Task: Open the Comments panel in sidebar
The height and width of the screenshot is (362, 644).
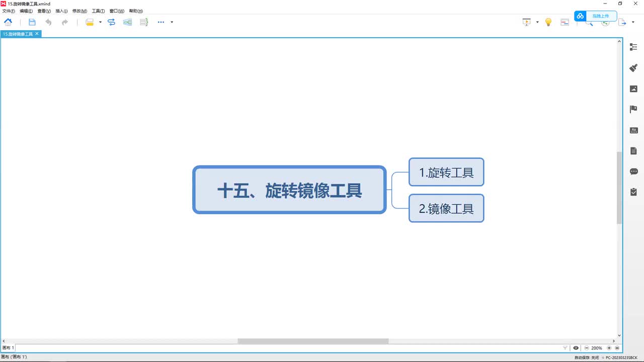Action: (633, 171)
